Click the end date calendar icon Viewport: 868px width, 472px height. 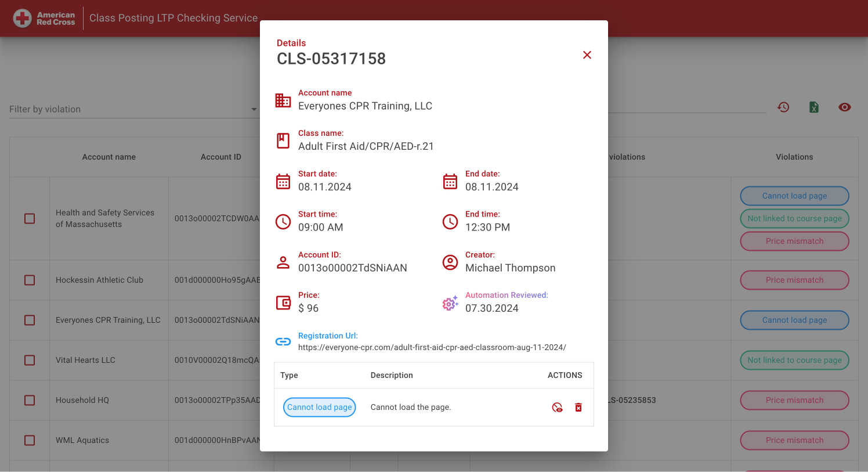pyautogui.click(x=450, y=181)
